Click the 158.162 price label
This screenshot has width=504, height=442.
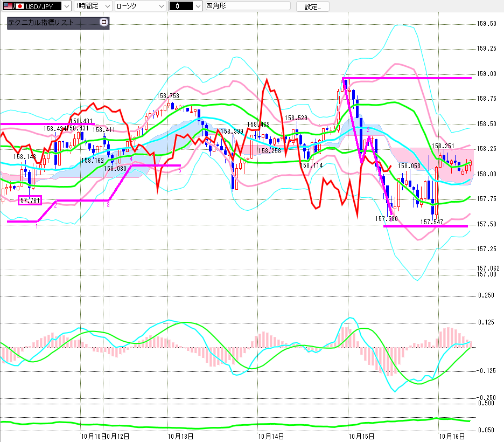[x=93, y=161]
